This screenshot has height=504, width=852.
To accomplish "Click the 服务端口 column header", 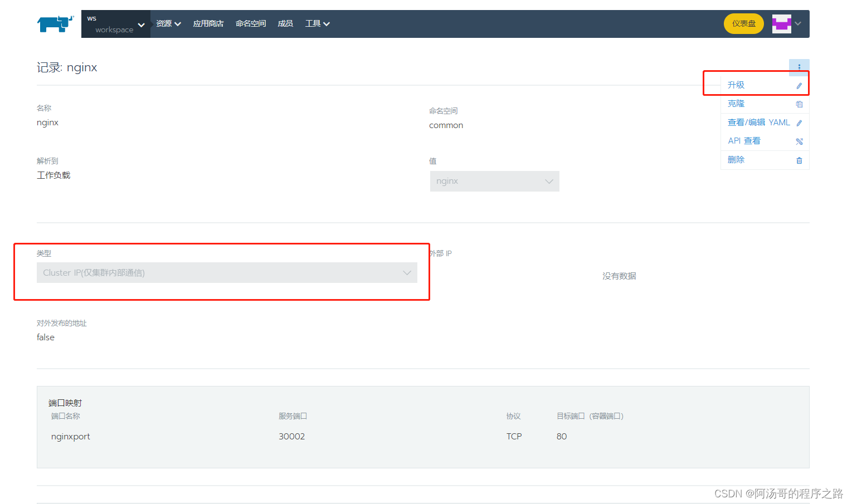I will click(x=293, y=416).
